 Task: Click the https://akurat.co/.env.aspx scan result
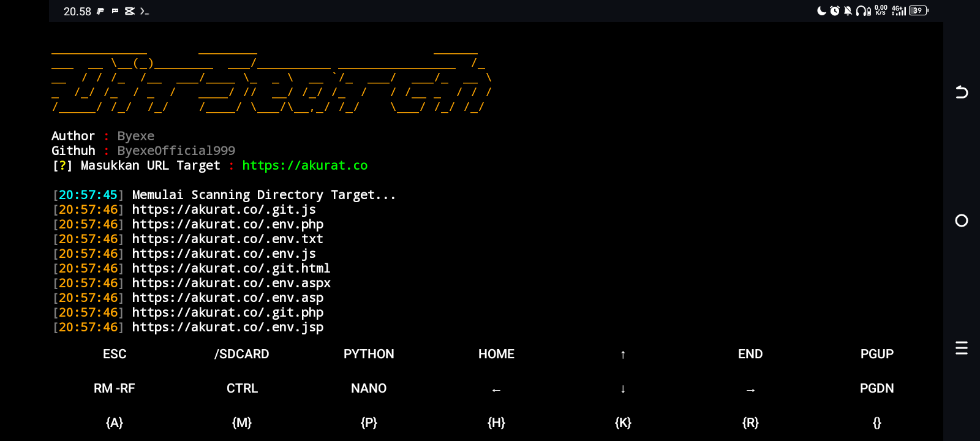click(232, 283)
